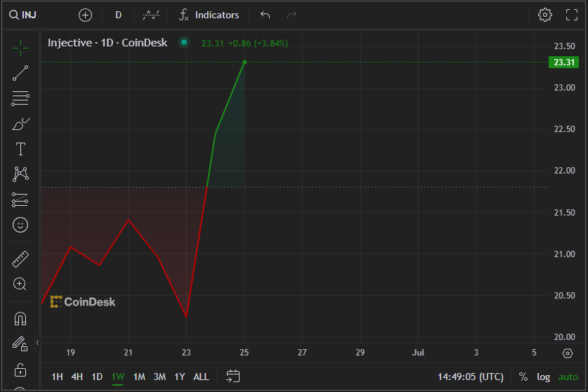The width and height of the screenshot is (588, 392).
Task: Switch to 1M time range
Action: point(139,377)
